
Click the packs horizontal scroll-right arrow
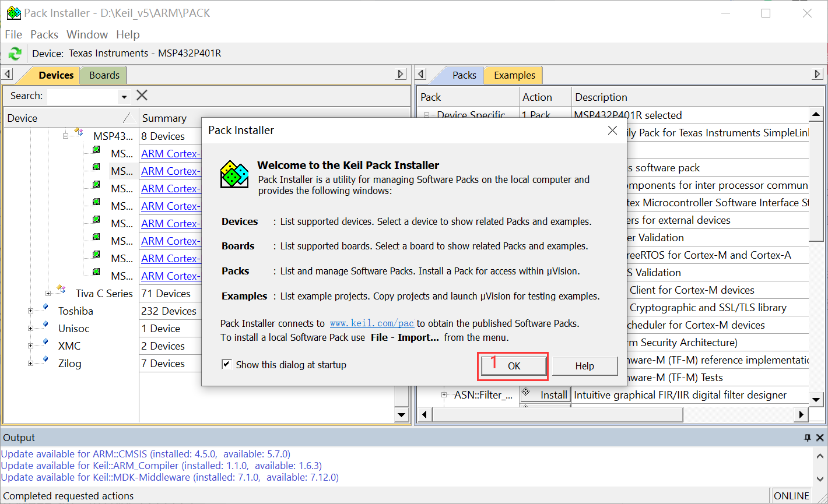coord(802,414)
